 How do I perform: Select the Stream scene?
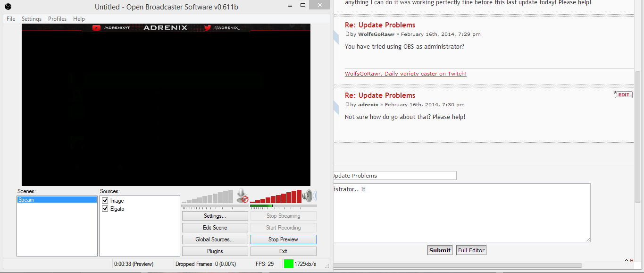(57, 200)
